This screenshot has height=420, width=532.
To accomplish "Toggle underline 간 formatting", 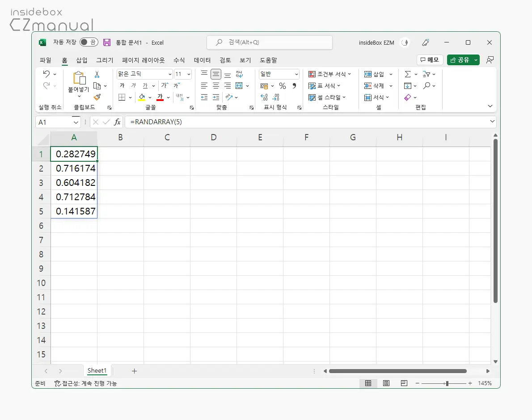I will pyautogui.click(x=145, y=85).
